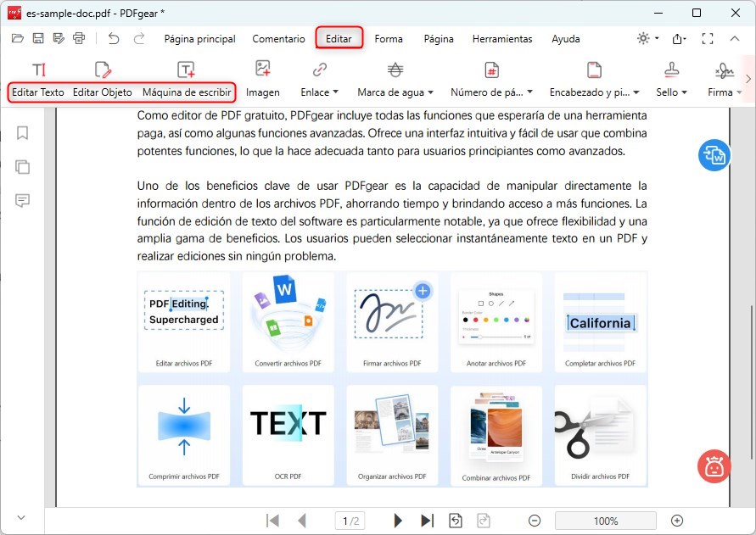Click the paragraph starting 'Como editor de PDF gratuito'
Screen dimensions: 756x535
[x=392, y=133]
